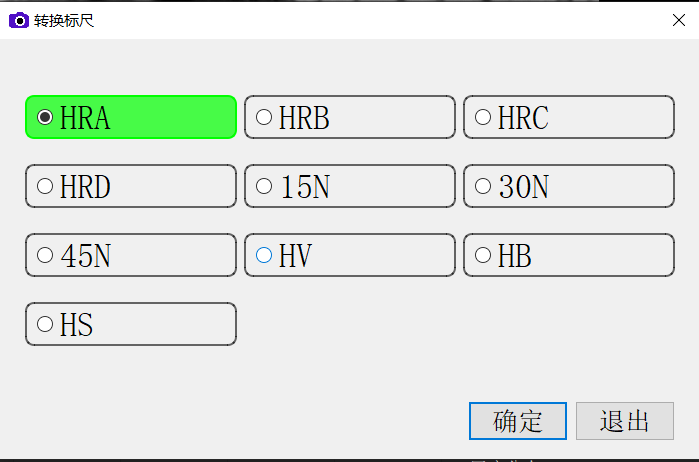Click the radio circle left of HS

click(45, 324)
